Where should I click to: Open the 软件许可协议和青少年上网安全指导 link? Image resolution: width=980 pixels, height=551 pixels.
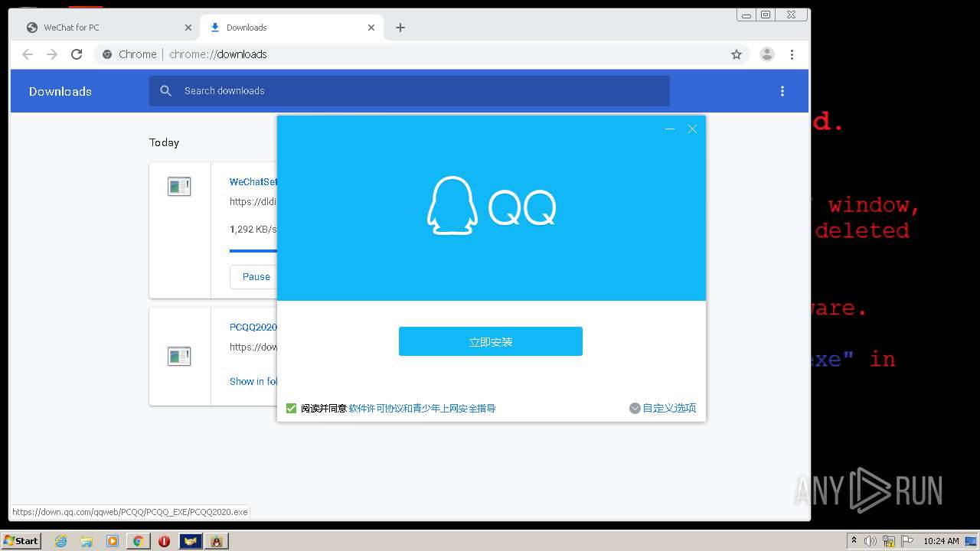click(422, 409)
